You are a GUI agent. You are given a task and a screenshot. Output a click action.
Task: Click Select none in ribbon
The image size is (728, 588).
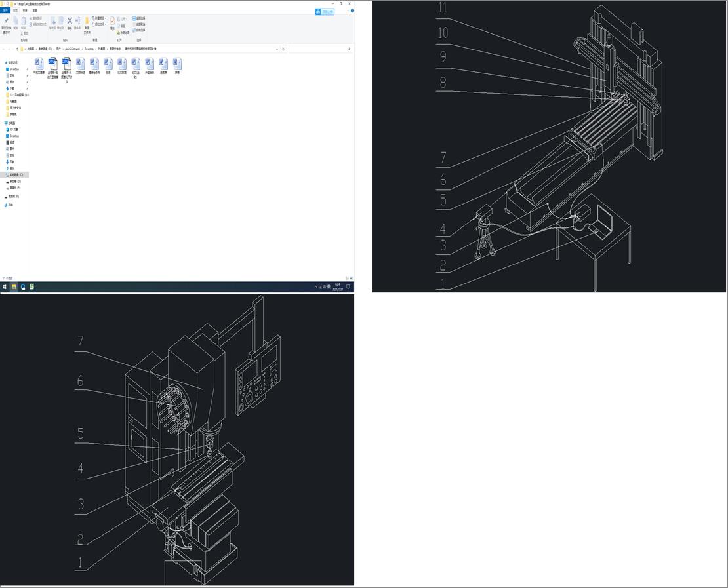point(139,24)
